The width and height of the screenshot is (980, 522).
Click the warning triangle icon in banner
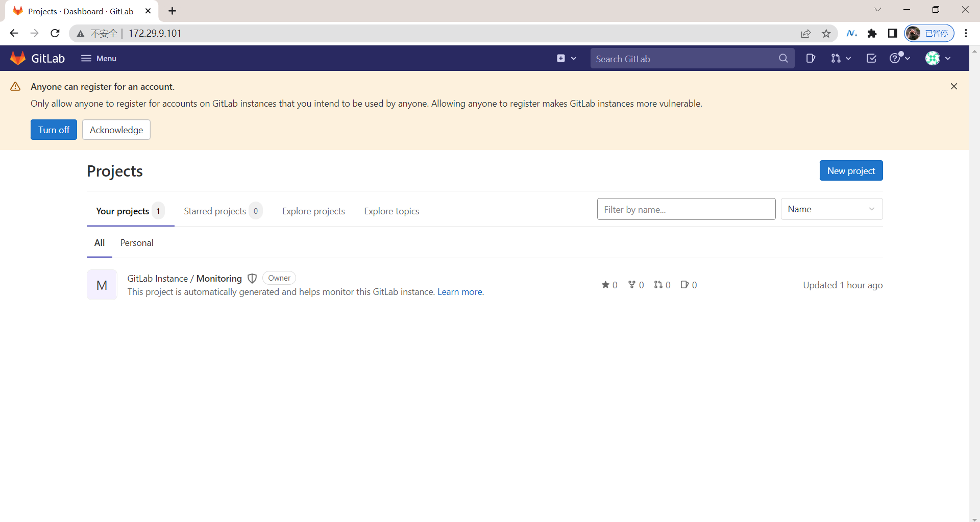pyautogui.click(x=15, y=86)
